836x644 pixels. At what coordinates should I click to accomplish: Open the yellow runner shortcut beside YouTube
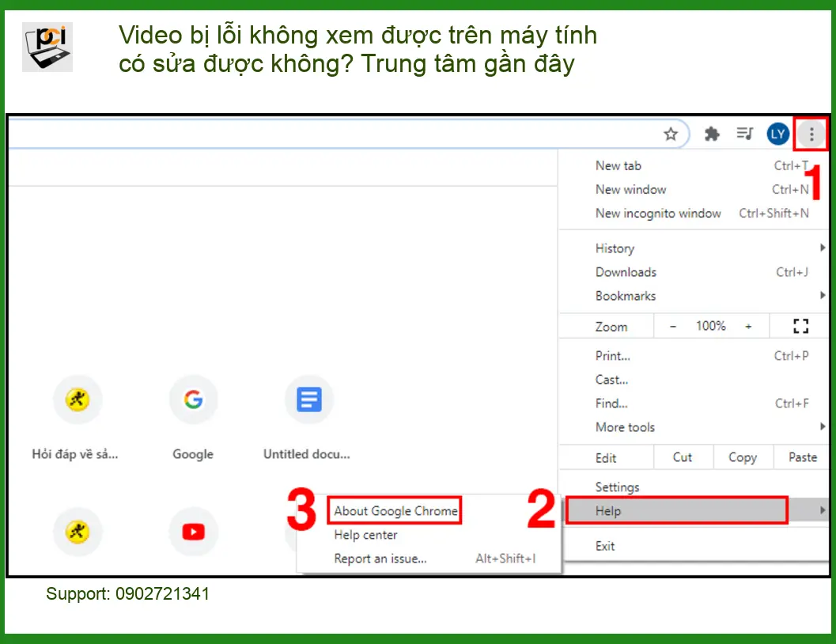(x=78, y=532)
